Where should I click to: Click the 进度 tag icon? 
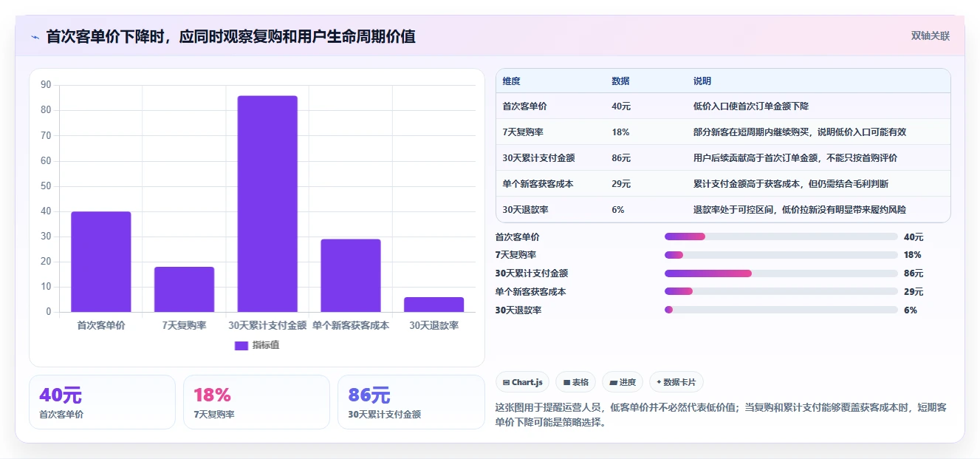[614, 383]
